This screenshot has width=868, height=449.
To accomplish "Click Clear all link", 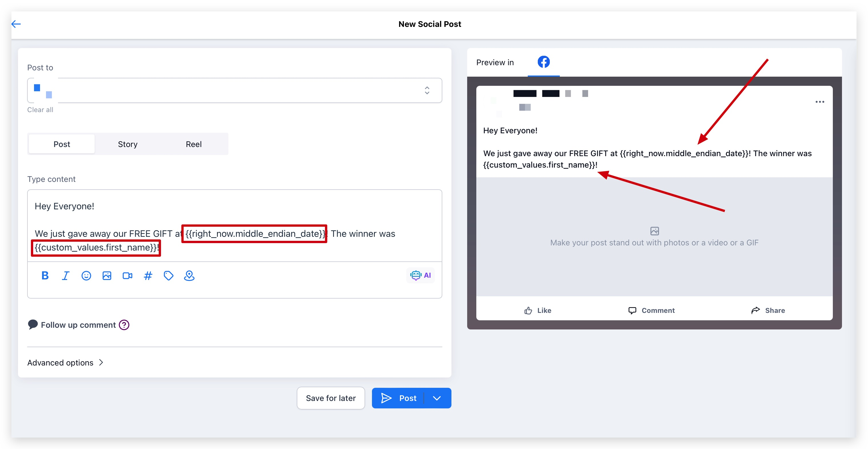I will pos(40,110).
